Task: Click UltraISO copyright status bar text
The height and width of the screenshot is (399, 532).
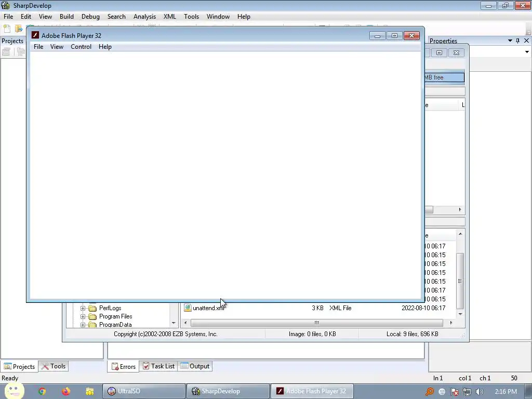Action: click(x=166, y=334)
